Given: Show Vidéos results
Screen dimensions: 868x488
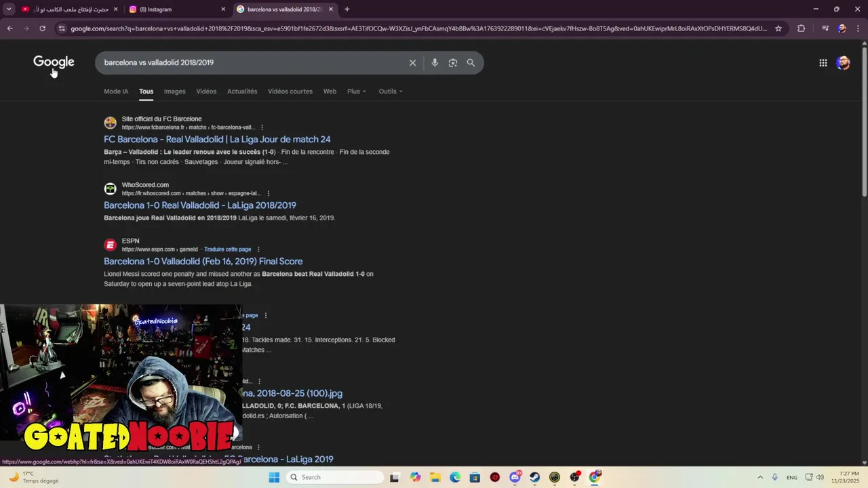Looking at the screenshot, I should 206,91.
